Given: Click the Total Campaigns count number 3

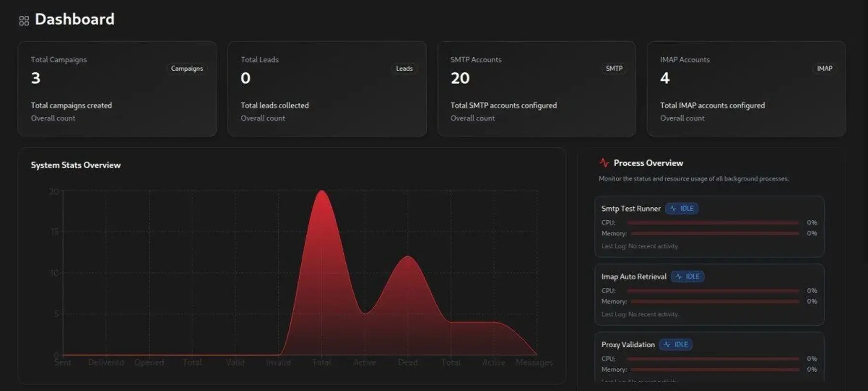Looking at the screenshot, I should tap(36, 78).
